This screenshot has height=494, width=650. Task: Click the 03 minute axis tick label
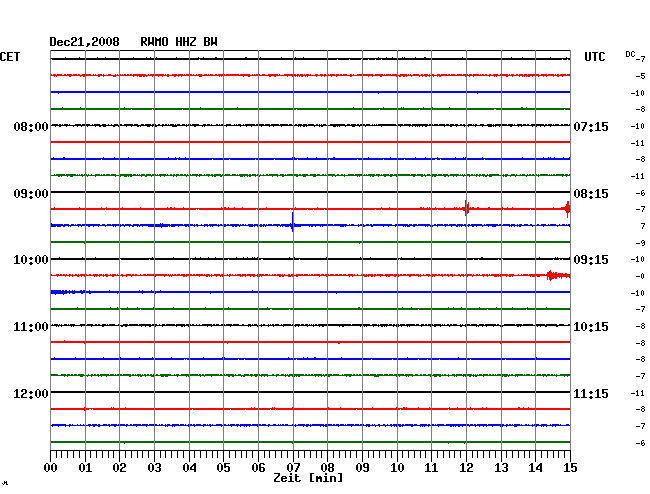[x=154, y=467]
